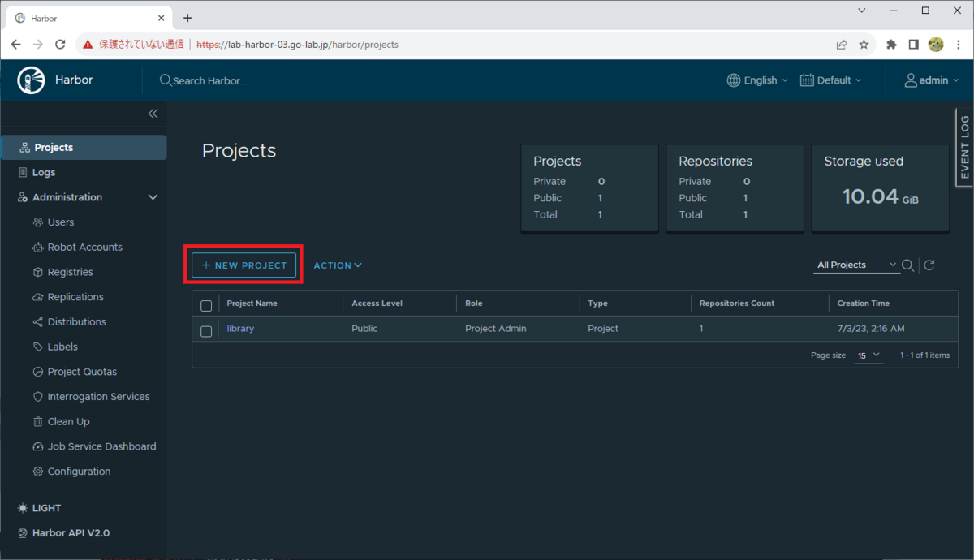Check the library project row checkbox
Viewport: 974px width, 560px height.
[206, 331]
